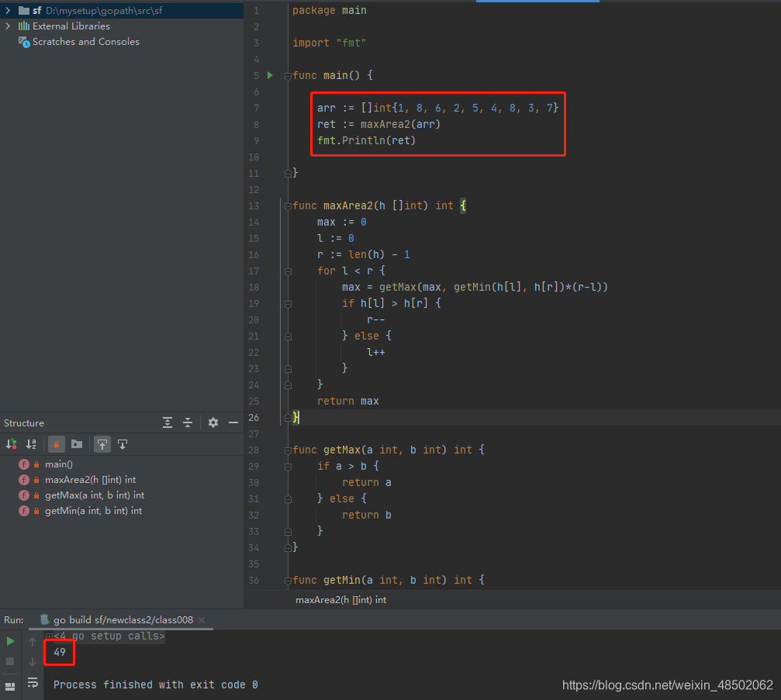Image resolution: width=781 pixels, height=700 pixels.
Task: Collapse all in Structure panel
Action: point(188,422)
